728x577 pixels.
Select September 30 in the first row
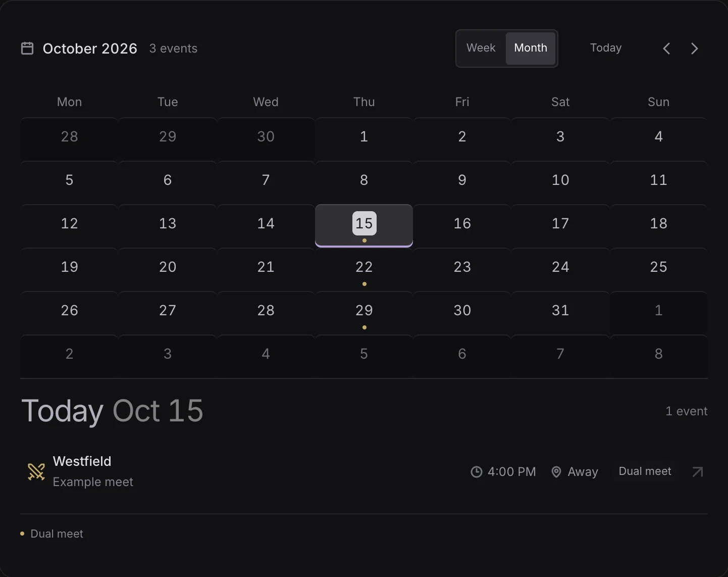point(266,139)
